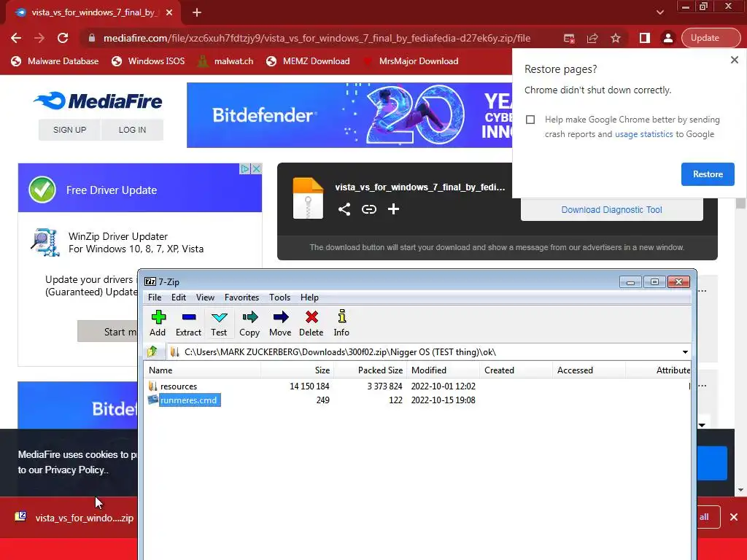The height and width of the screenshot is (560, 747).
Task: Open the usage statistics link
Action: coord(643,134)
